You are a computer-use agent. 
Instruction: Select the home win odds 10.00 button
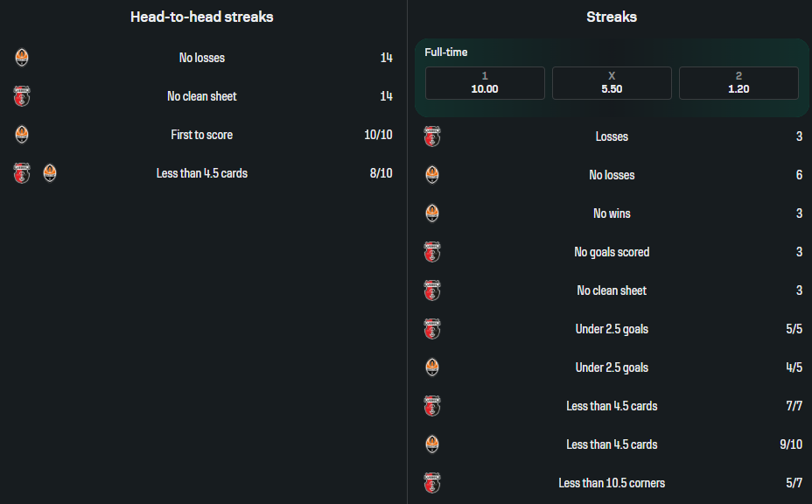tap(485, 83)
